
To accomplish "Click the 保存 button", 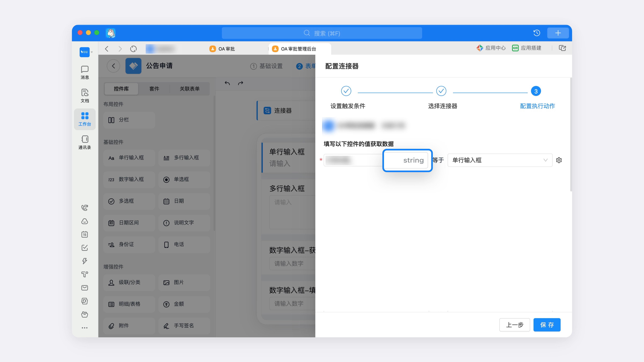I will [547, 325].
